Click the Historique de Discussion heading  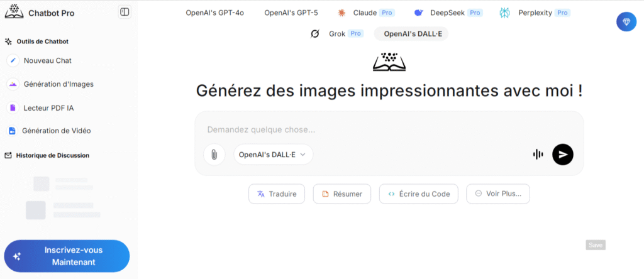[53, 155]
